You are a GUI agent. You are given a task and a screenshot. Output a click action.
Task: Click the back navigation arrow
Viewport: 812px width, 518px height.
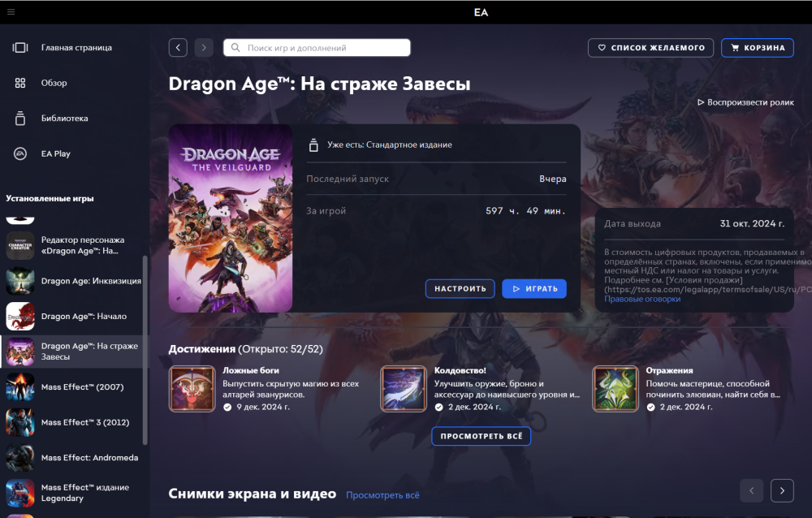pos(178,48)
